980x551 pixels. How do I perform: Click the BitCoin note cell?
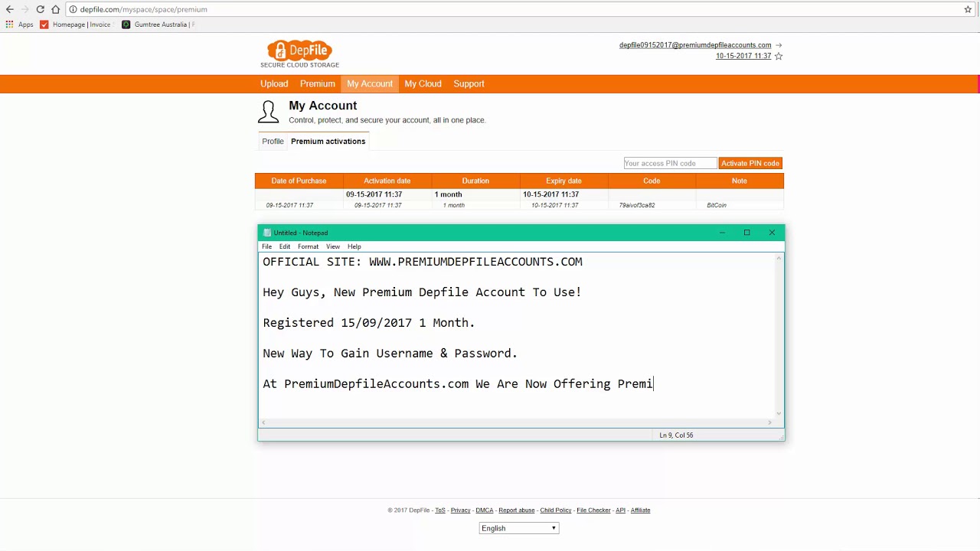coord(717,205)
